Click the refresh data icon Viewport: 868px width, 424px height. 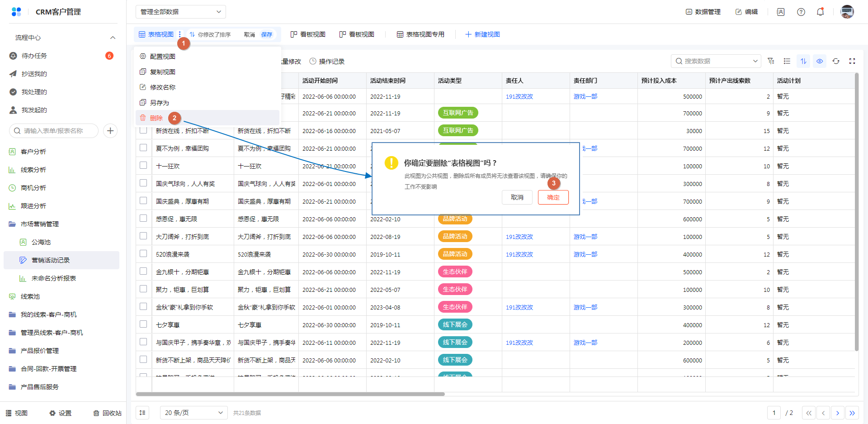(x=836, y=61)
